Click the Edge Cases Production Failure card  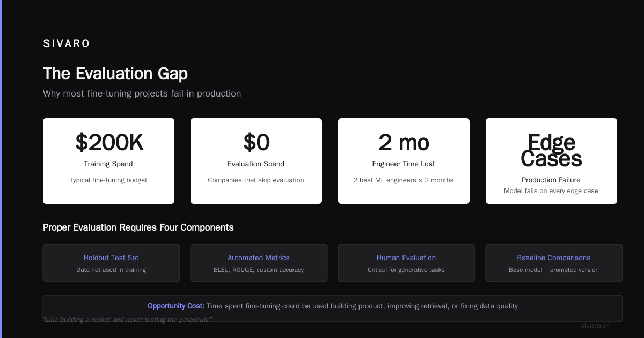(551, 161)
